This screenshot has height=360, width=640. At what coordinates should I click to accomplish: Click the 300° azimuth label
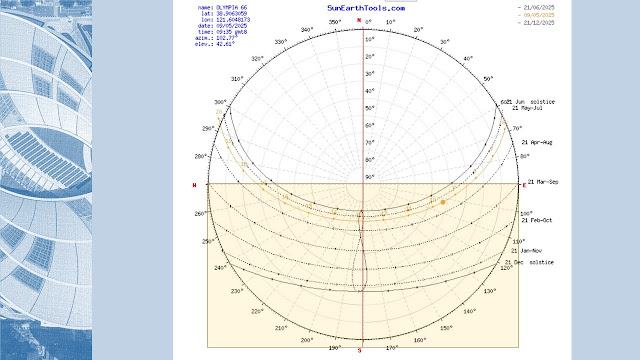tap(220, 102)
